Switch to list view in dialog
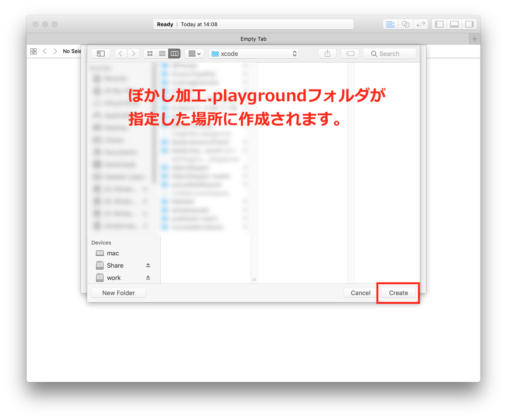Viewport: 507px width, 420px height. pyautogui.click(x=162, y=53)
